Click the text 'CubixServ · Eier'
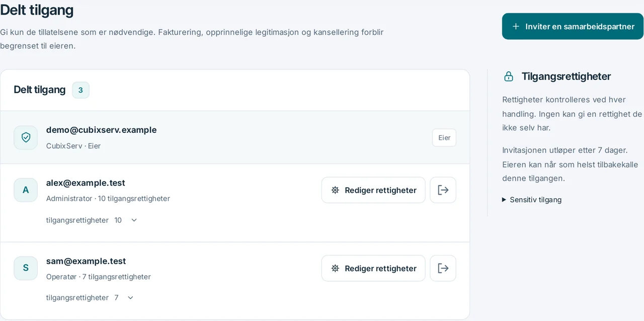 [x=73, y=146]
